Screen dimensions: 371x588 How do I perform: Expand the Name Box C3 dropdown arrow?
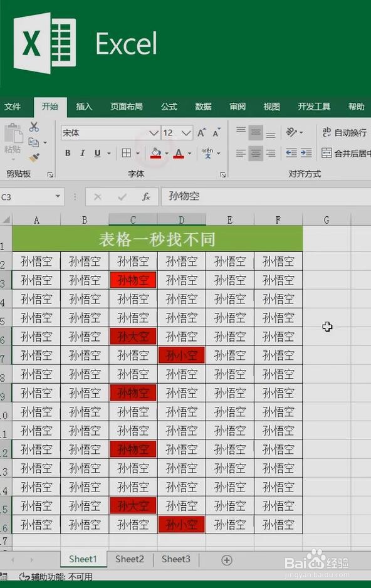tap(58, 196)
